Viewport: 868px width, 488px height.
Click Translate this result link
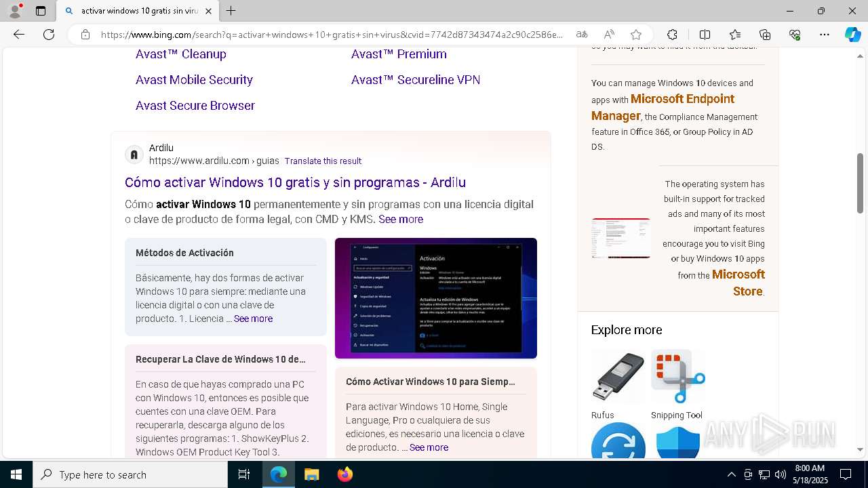point(323,161)
